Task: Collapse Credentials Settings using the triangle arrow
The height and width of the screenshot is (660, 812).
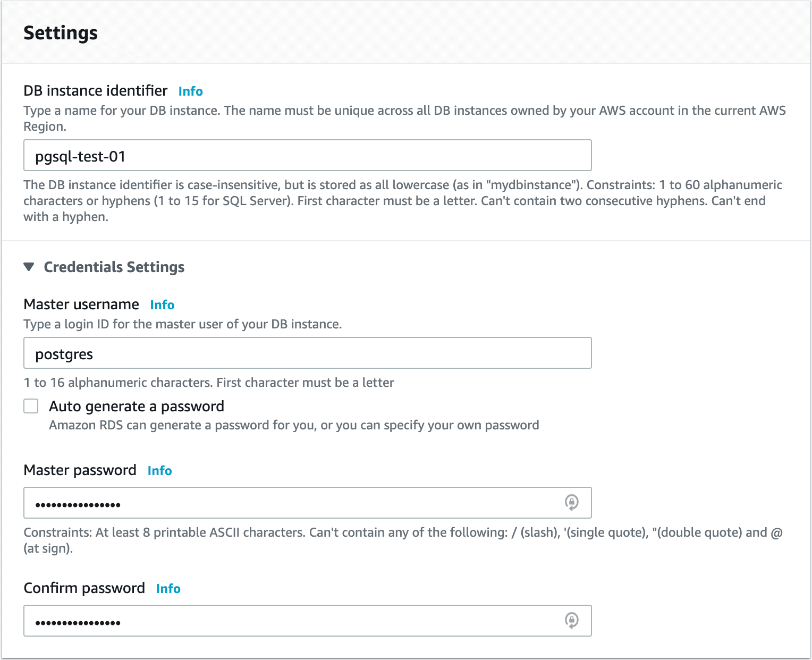Action: pos(29,267)
